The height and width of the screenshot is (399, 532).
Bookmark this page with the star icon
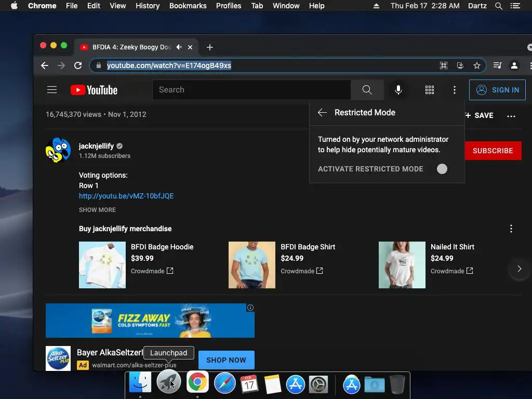pos(477,65)
